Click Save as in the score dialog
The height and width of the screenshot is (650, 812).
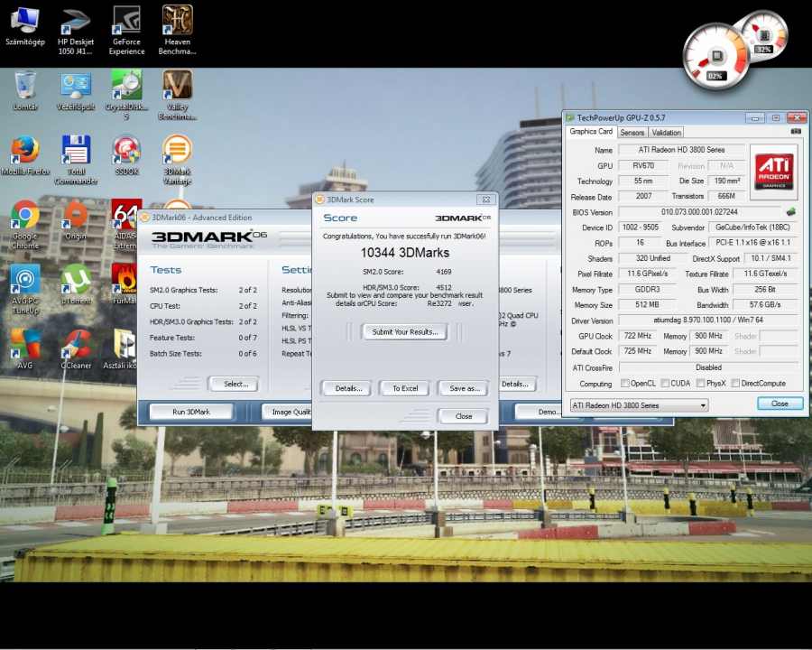(x=465, y=388)
